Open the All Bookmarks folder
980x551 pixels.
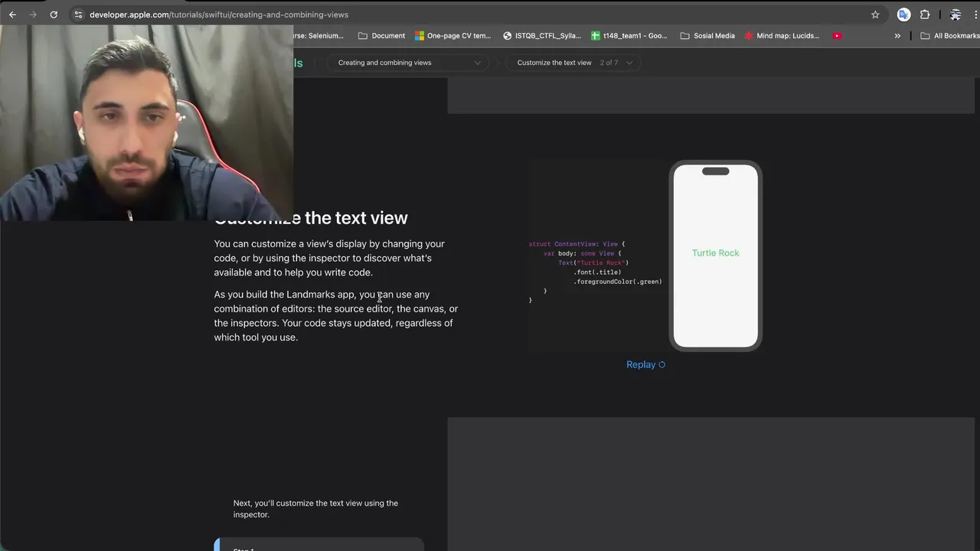tap(950, 35)
